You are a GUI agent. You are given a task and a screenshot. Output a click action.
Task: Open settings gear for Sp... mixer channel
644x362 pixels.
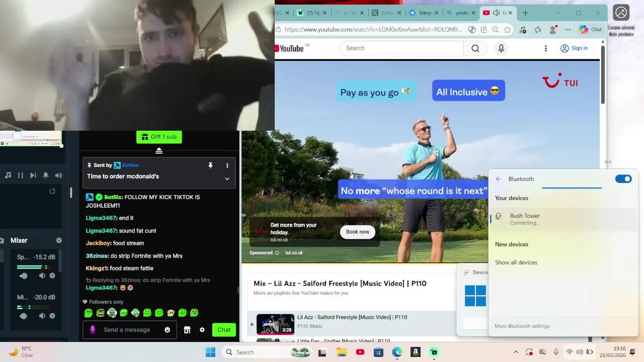pyautogui.click(x=52, y=276)
